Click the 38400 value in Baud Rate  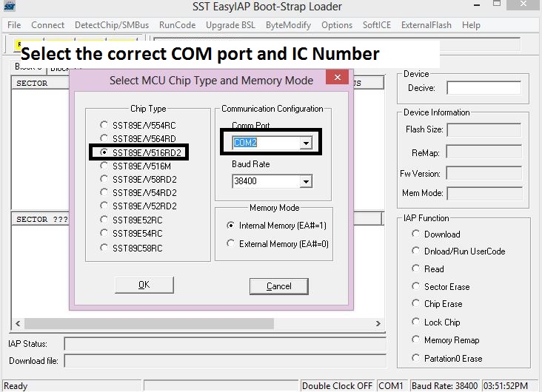[245, 181]
